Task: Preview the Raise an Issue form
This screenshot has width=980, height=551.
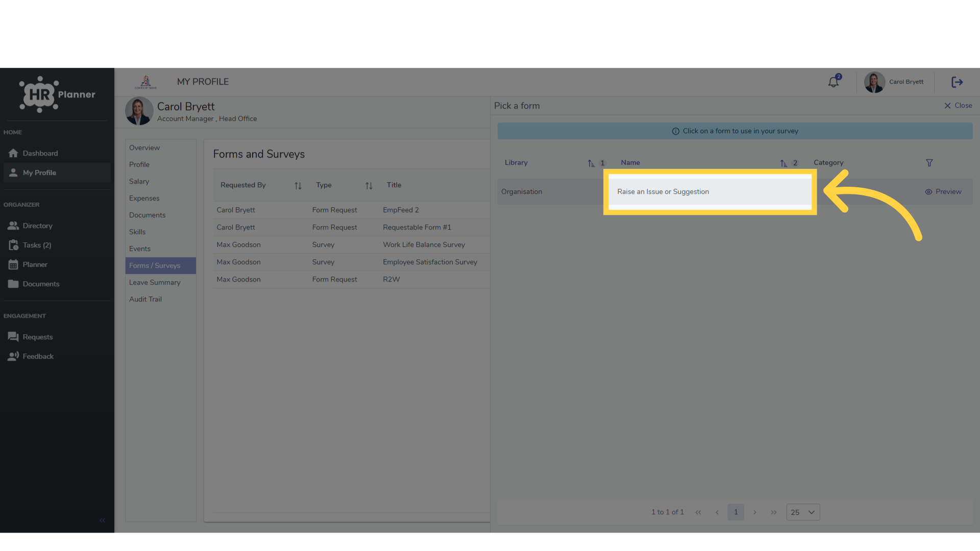Action: pyautogui.click(x=943, y=192)
